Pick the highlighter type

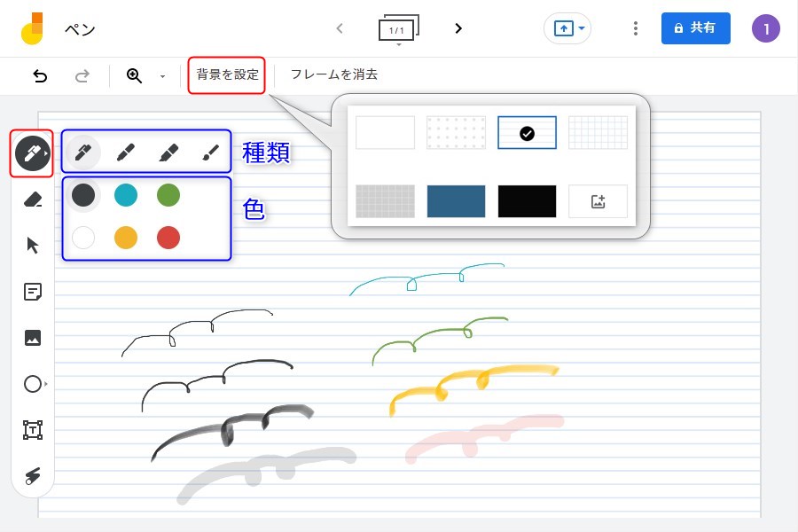[168, 153]
